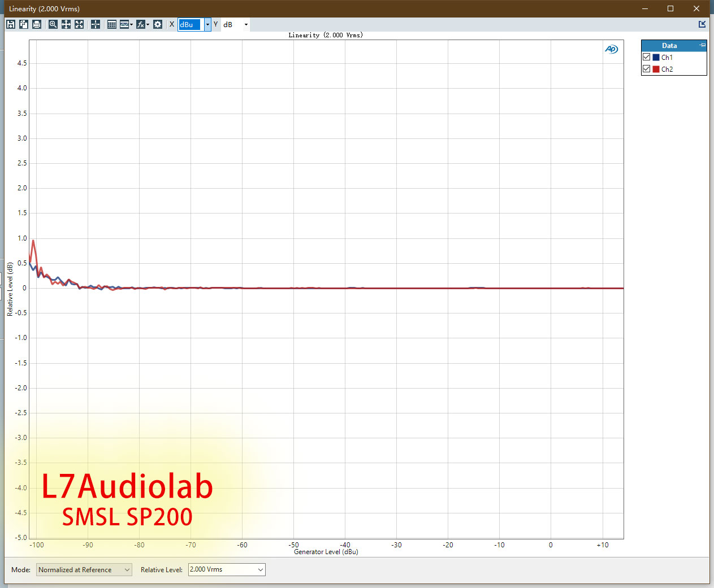Image resolution: width=714 pixels, height=588 pixels.
Task: Expand the X axis unit dropdown arrow
Action: [x=207, y=24]
